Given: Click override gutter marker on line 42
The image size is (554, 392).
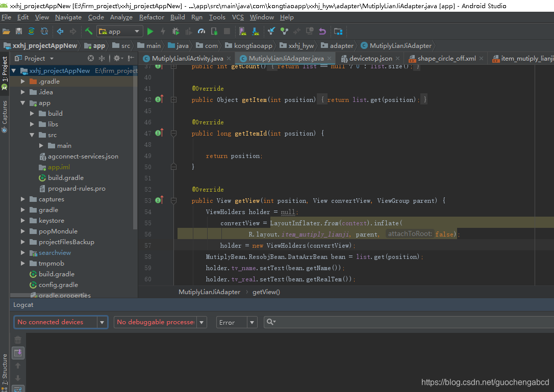Looking at the screenshot, I should pos(159,99).
